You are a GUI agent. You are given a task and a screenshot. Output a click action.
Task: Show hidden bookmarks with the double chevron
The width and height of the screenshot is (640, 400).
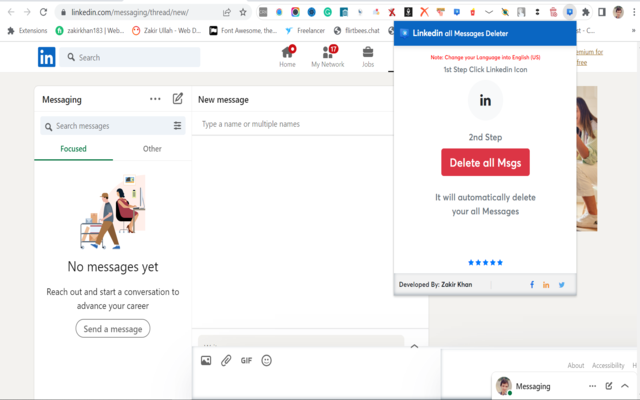click(633, 31)
